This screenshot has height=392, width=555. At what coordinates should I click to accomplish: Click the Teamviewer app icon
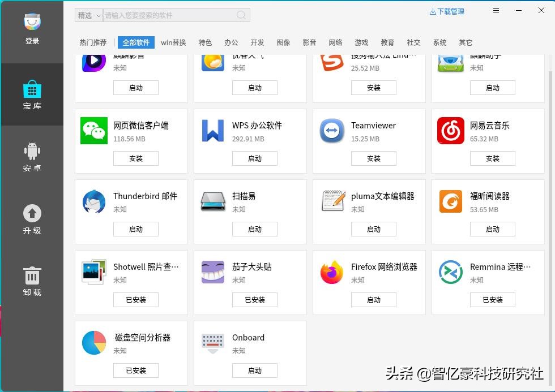coord(331,131)
